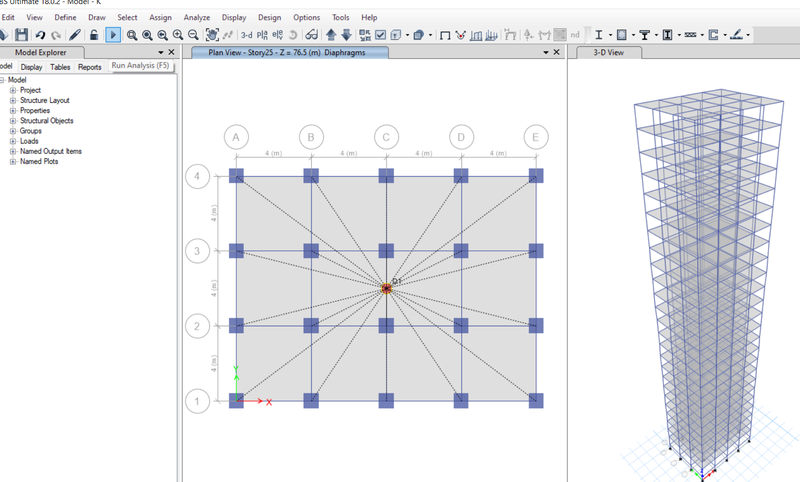Open the Define menu
Viewport: 800px width, 482px height.
click(x=65, y=17)
